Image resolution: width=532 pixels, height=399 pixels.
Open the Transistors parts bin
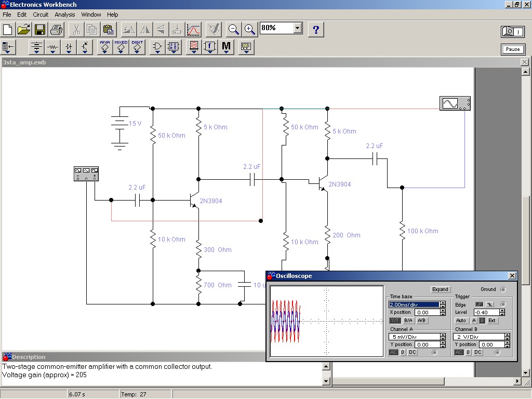(x=85, y=47)
